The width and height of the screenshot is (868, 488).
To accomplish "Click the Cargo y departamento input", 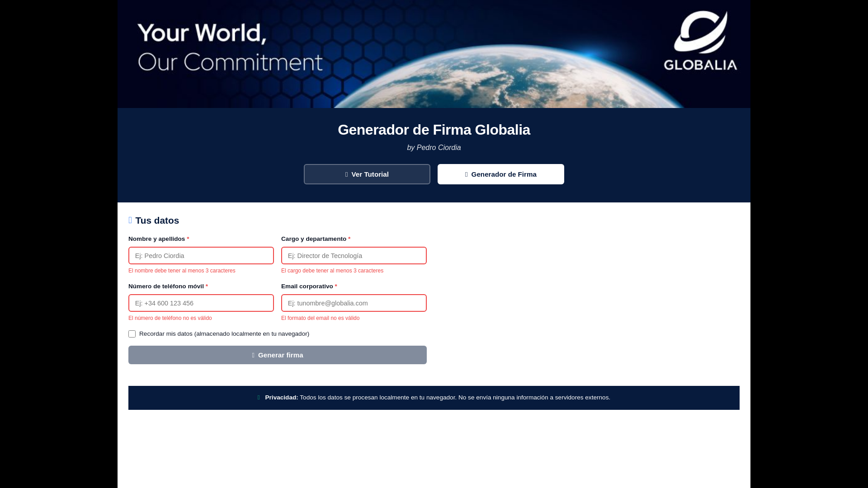I will pos(354,256).
